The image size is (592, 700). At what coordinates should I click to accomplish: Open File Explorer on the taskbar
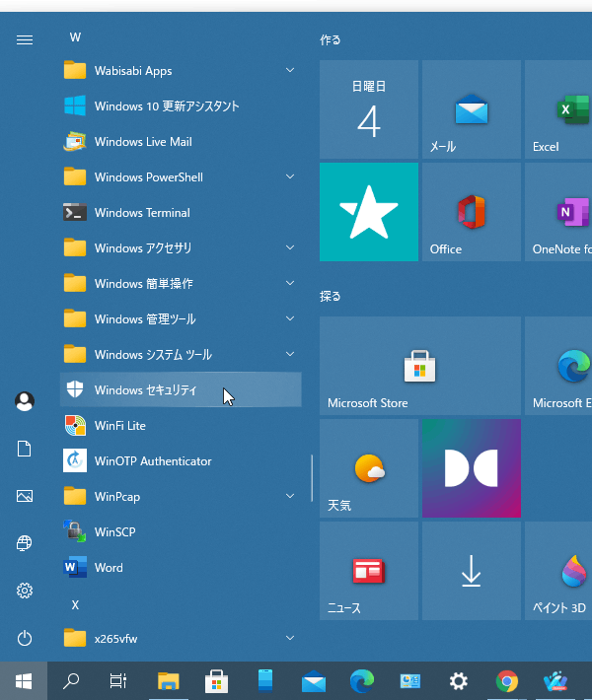(x=169, y=681)
